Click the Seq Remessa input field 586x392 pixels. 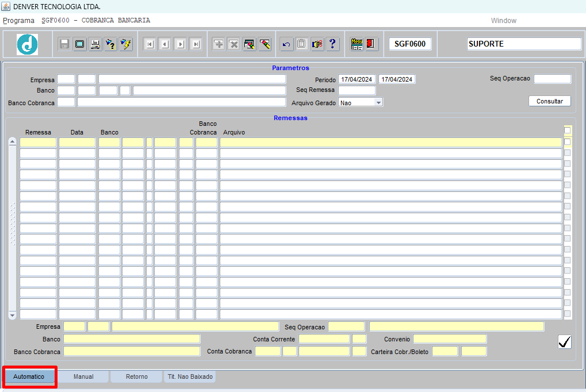point(357,90)
